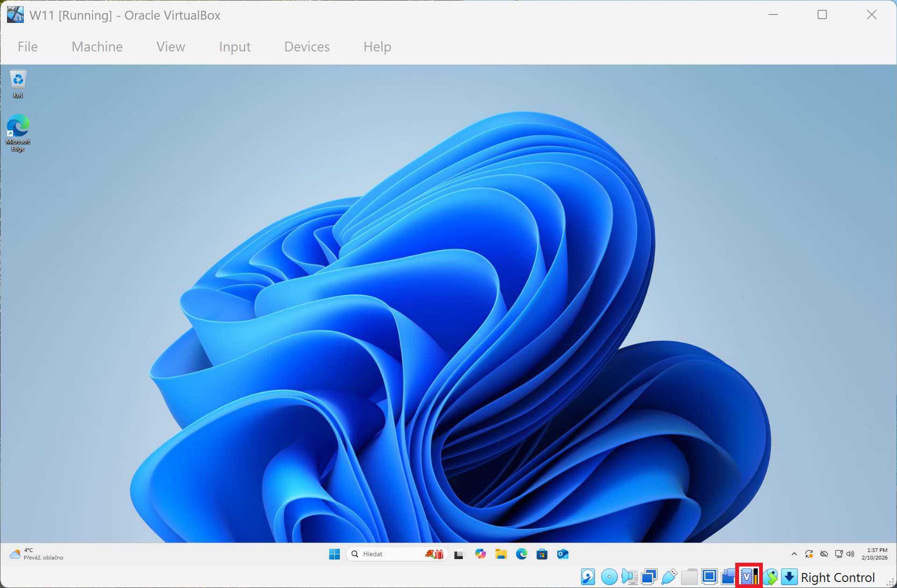Open the Input menu
This screenshot has height=588, width=897.
[235, 47]
